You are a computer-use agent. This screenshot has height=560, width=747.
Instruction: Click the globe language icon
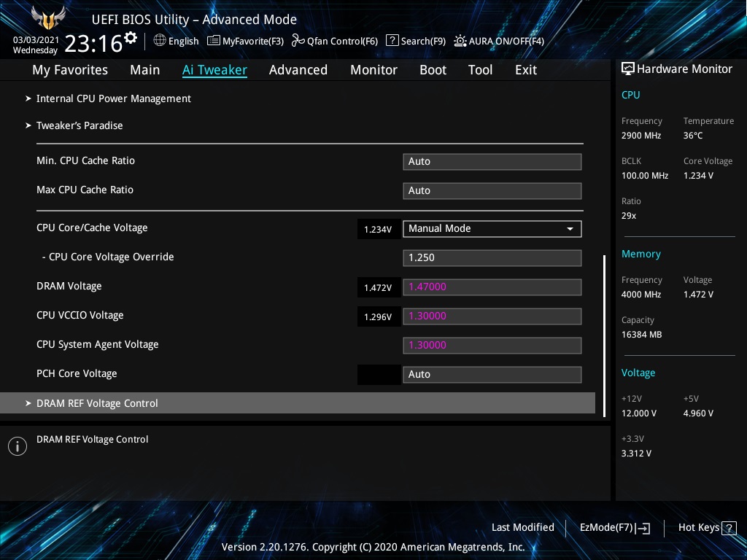point(160,41)
